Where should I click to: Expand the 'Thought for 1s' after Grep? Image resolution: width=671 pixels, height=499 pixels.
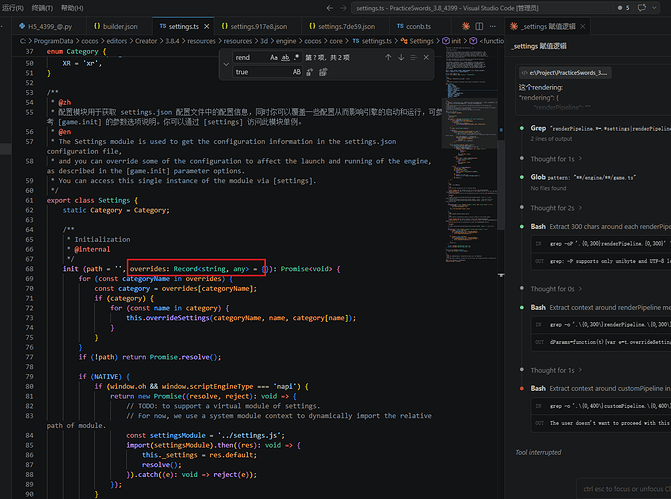click(x=556, y=159)
